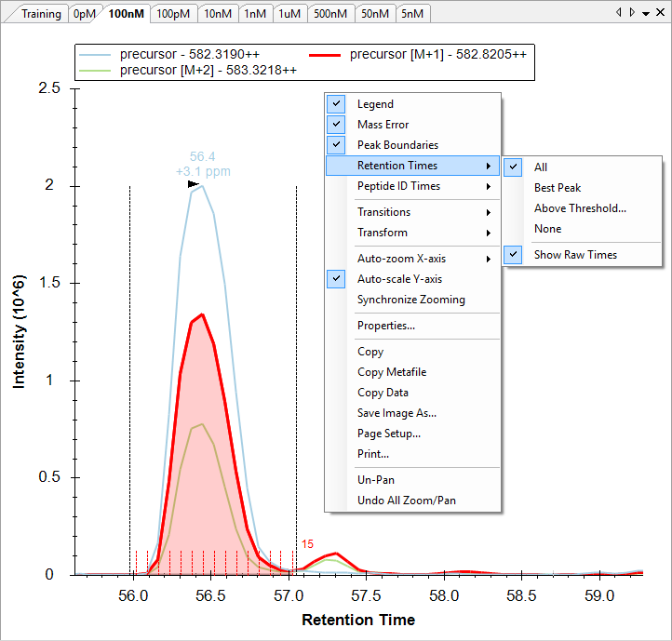Toggle the Legend checkmark in context menu
Image resolution: width=672 pixels, height=641 pixels.
click(x=375, y=104)
